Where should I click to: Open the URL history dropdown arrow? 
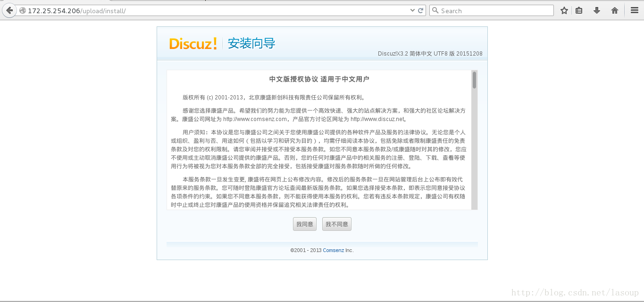(x=412, y=10)
